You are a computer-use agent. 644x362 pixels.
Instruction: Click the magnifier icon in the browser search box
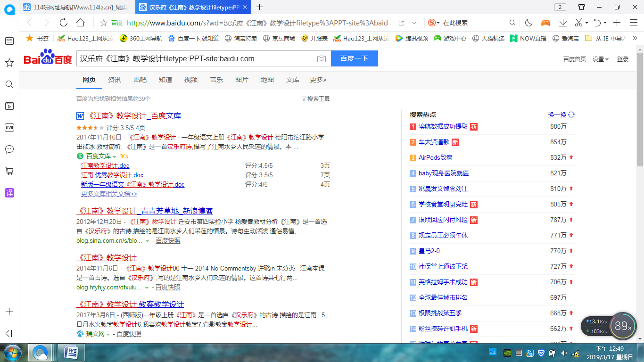pyautogui.click(x=512, y=23)
